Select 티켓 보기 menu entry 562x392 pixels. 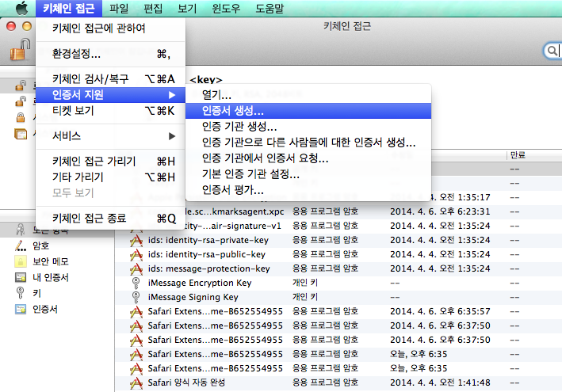point(110,111)
